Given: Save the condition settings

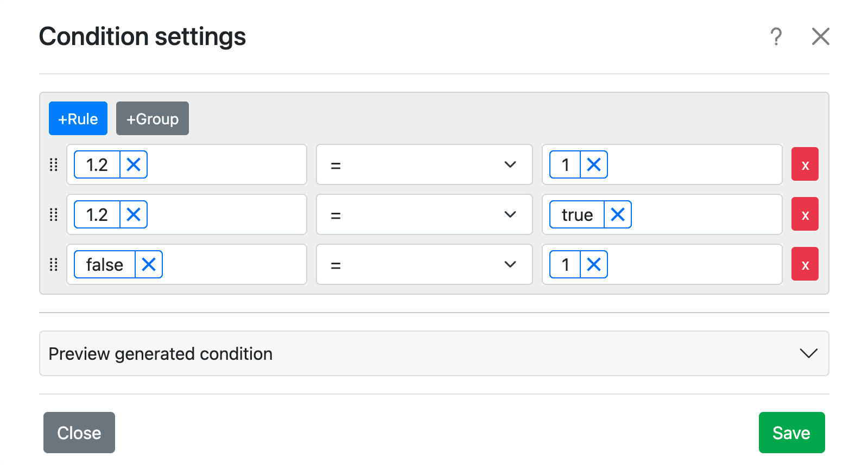Looking at the screenshot, I should pyautogui.click(x=791, y=433).
